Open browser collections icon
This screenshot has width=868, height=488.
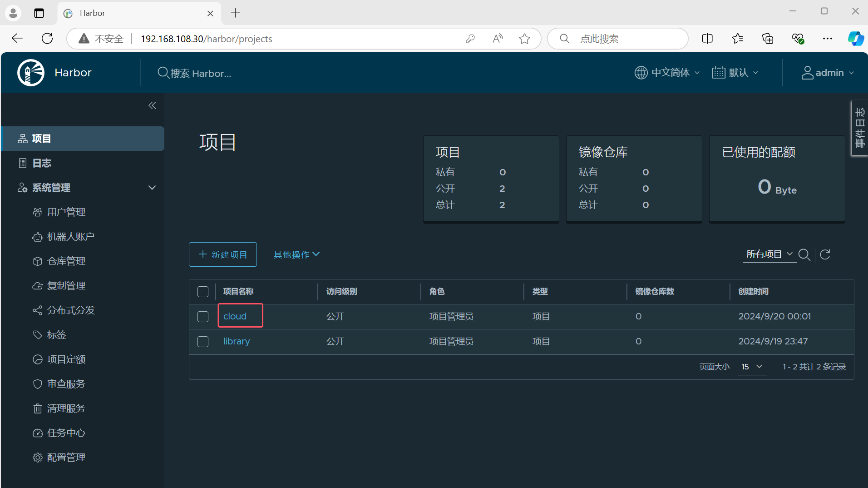(x=768, y=39)
